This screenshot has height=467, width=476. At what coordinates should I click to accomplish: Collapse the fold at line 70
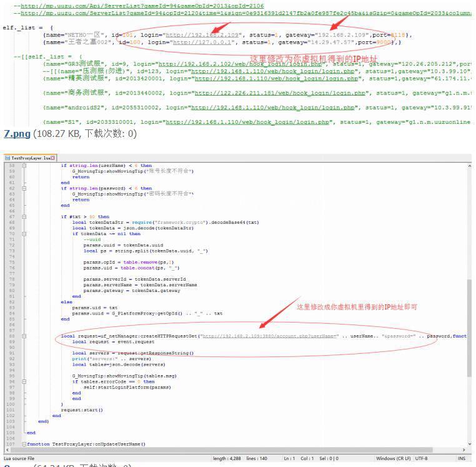click(24, 234)
